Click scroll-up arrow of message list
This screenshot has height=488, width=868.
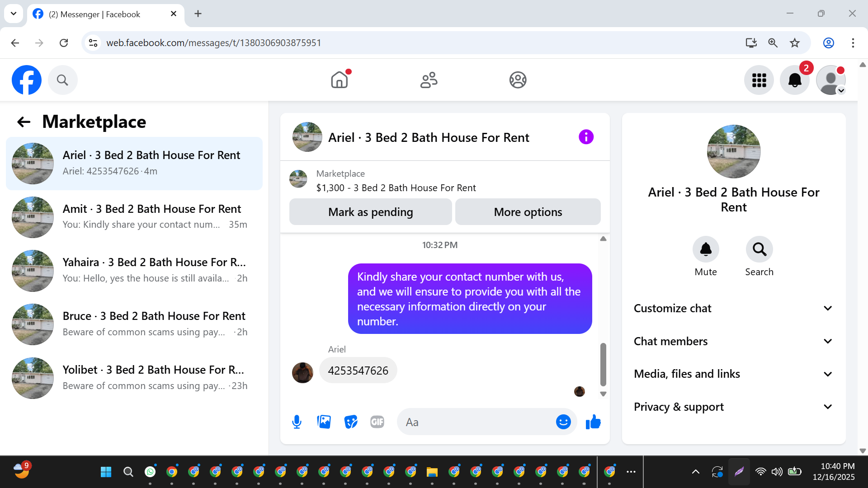pos(603,239)
